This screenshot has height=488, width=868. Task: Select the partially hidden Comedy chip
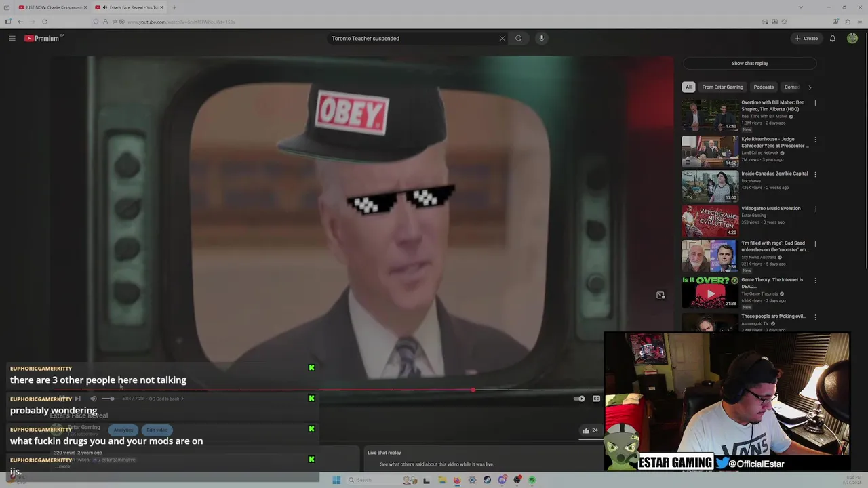tap(791, 87)
